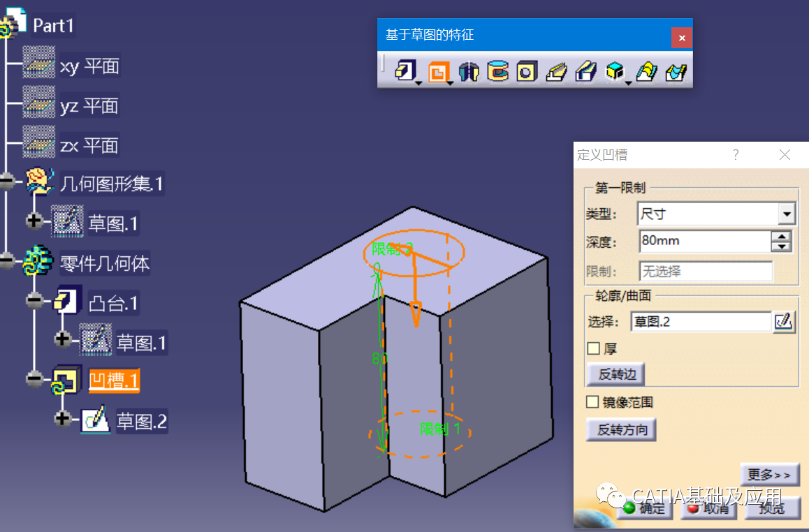Click the zx 平面 plane icon
809x532 pixels.
pos(38,142)
